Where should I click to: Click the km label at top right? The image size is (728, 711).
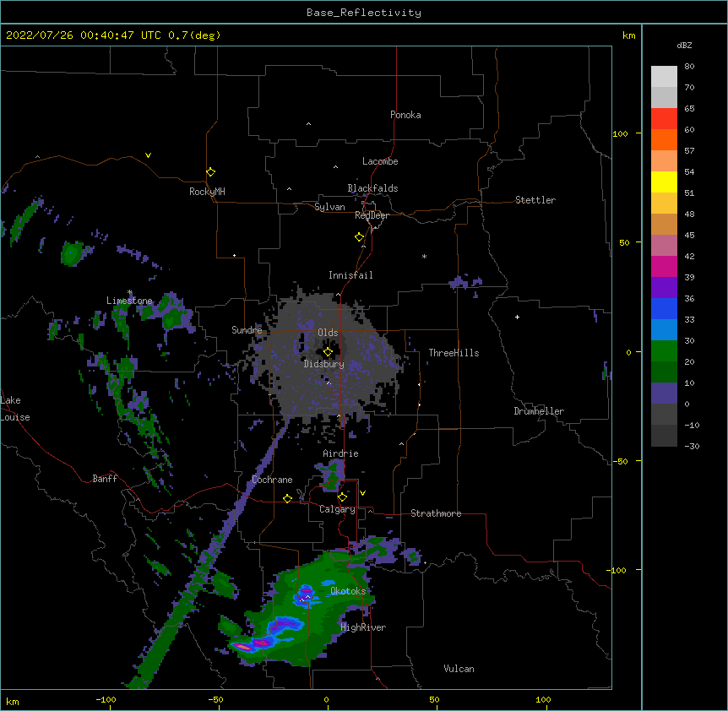[x=628, y=35]
